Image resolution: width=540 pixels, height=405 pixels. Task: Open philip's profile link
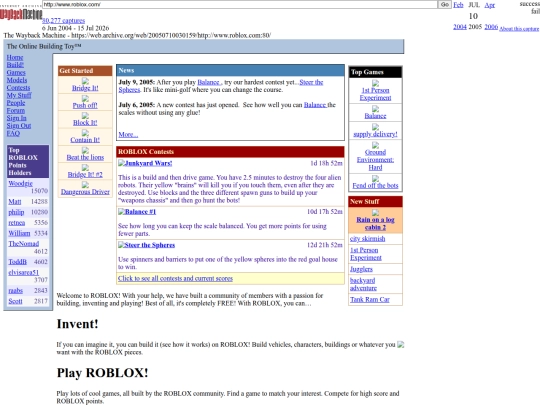(16, 212)
